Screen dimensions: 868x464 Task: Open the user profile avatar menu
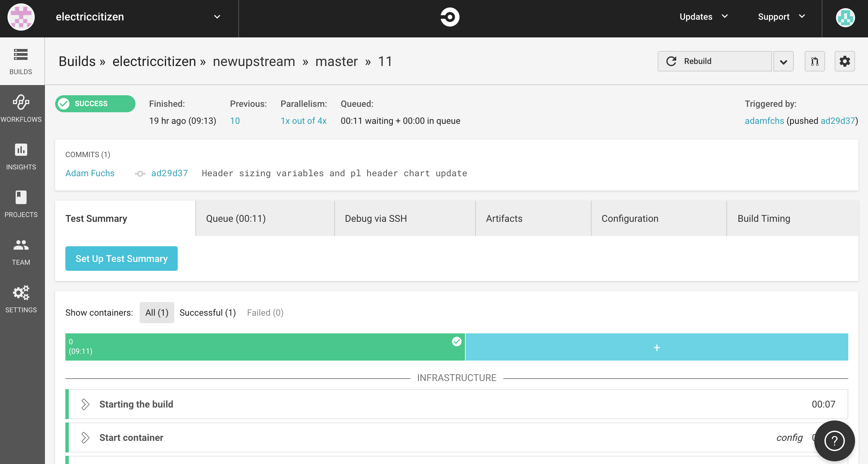(x=845, y=17)
